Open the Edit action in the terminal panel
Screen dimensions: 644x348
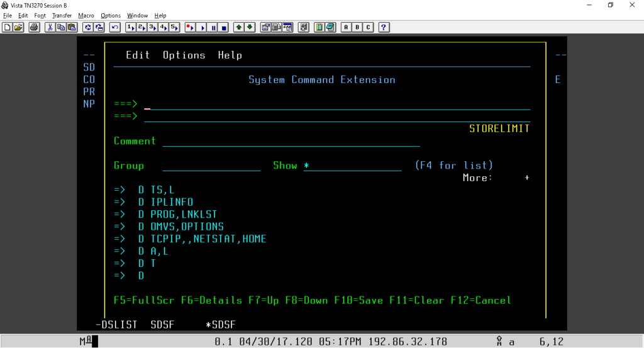[138, 55]
